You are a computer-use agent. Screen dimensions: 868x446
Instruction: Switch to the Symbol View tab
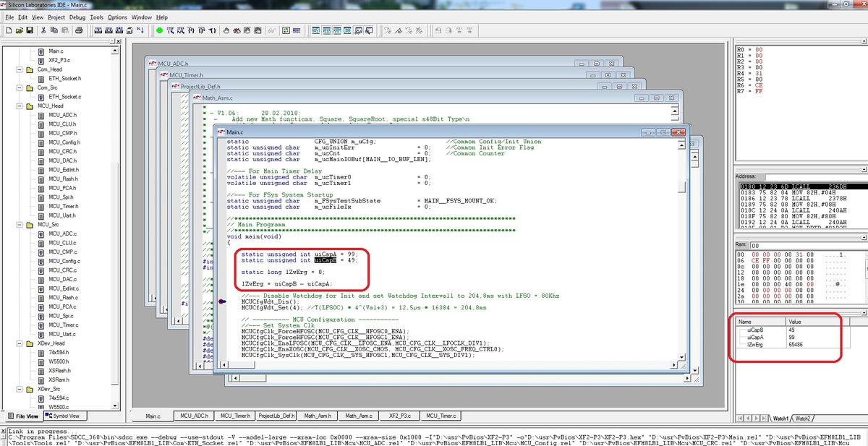point(66,416)
